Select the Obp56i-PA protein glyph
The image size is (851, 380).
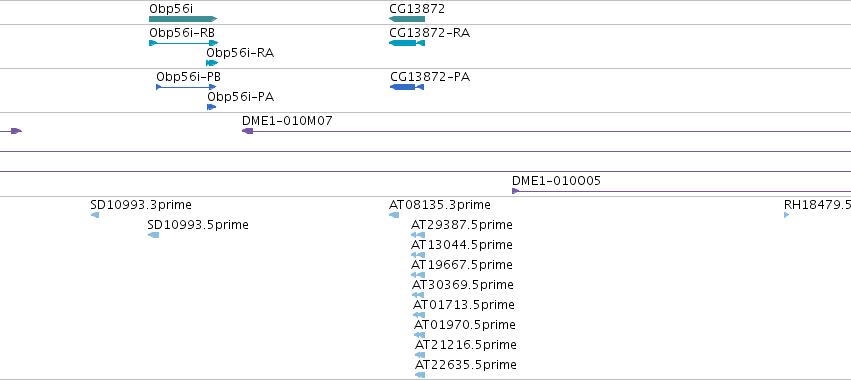(212, 107)
